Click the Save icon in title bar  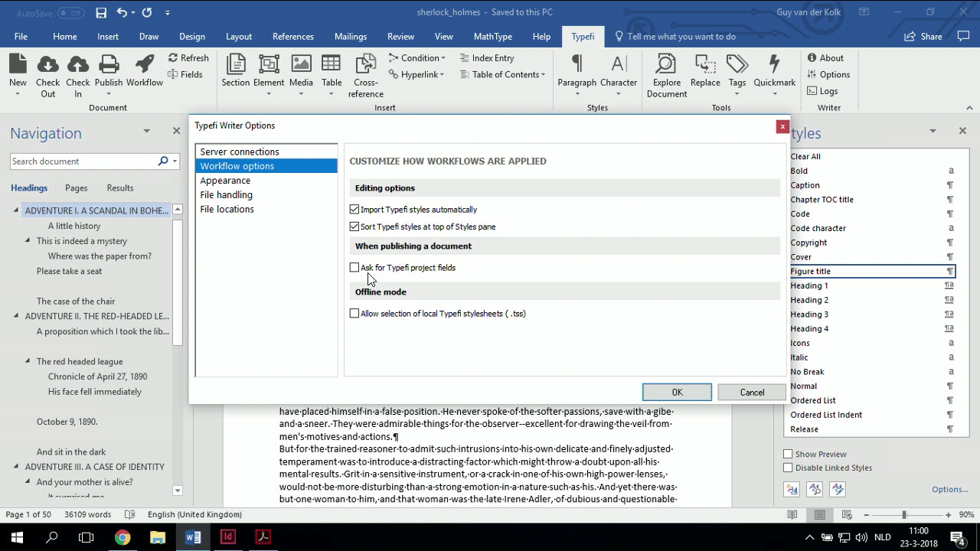(x=101, y=12)
